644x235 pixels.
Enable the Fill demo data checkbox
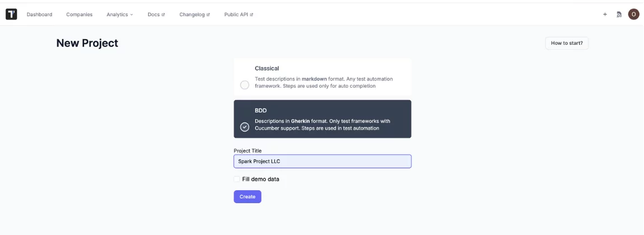pyautogui.click(x=237, y=179)
